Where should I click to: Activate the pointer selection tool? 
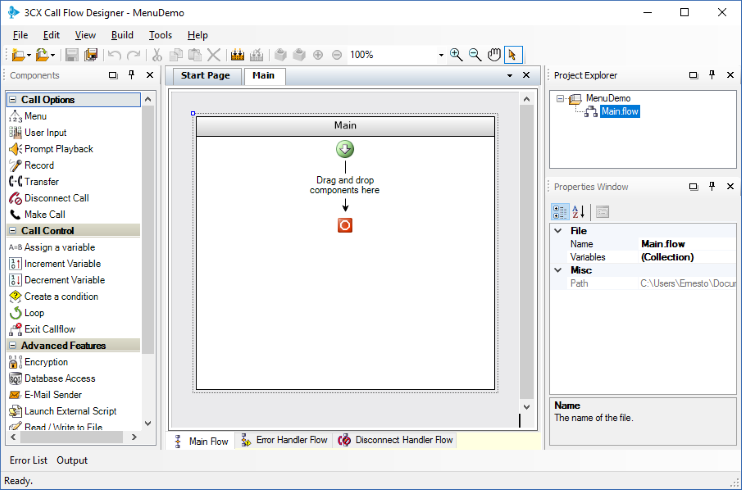pyautogui.click(x=513, y=55)
